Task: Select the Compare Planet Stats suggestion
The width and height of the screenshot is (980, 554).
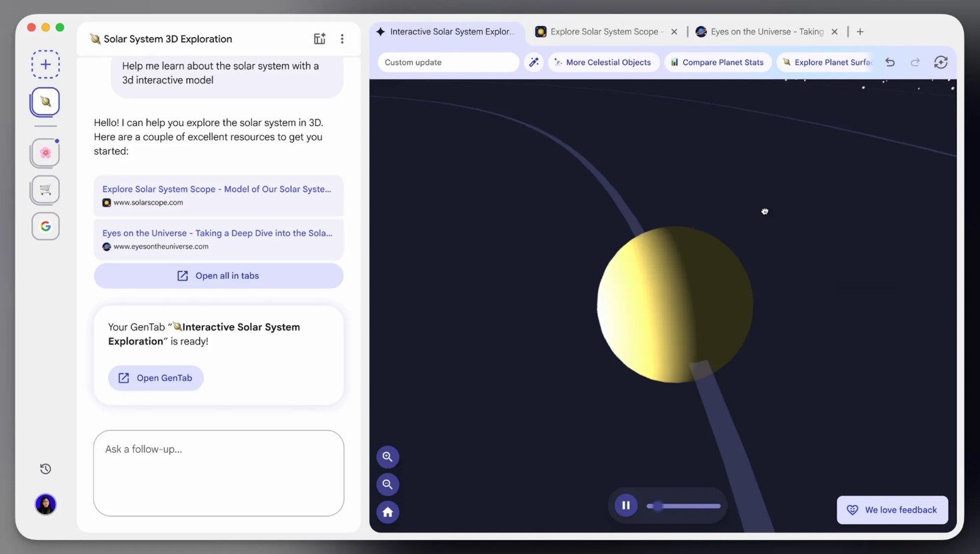Action: click(x=717, y=63)
